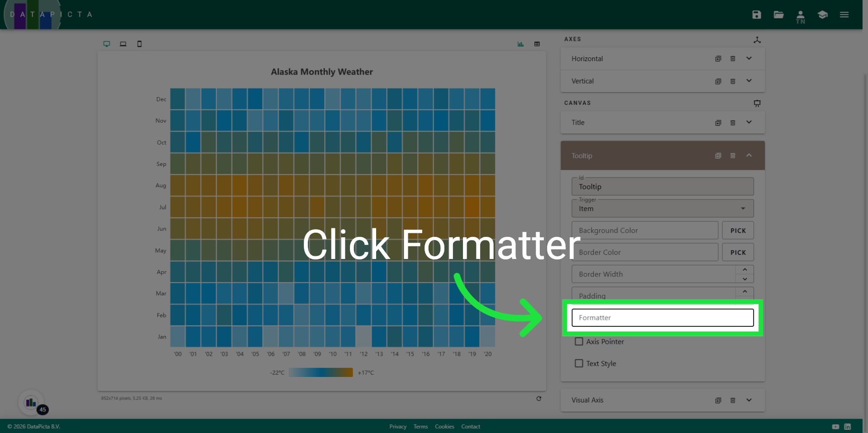Click the Border Width input field
Image resolution: width=868 pixels, height=433 pixels.
(x=654, y=274)
